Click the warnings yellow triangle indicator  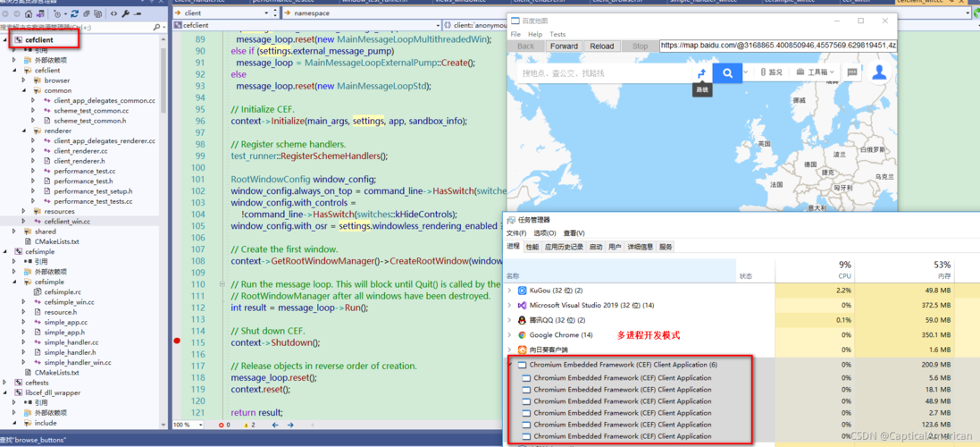(245, 426)
